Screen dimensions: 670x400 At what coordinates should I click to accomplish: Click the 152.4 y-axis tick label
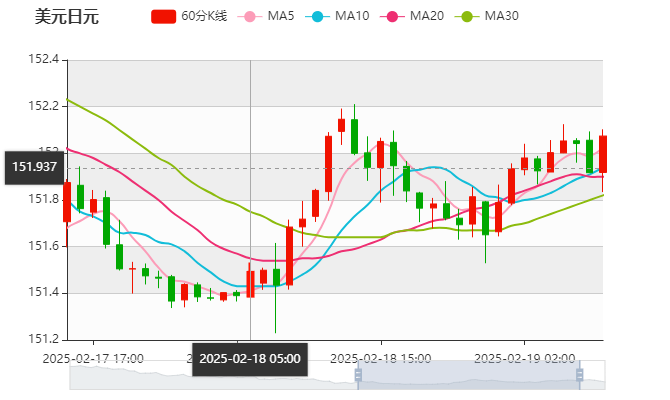(43, 60)
